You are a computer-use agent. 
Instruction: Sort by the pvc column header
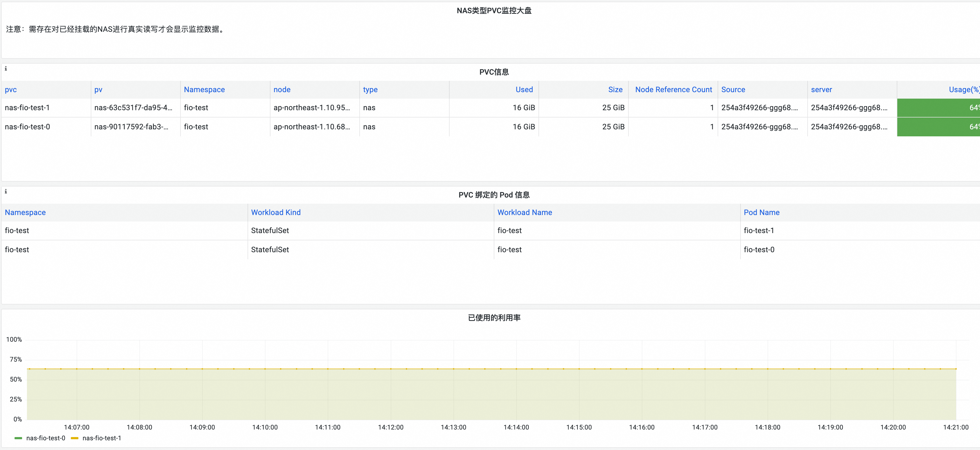[11, 89]
